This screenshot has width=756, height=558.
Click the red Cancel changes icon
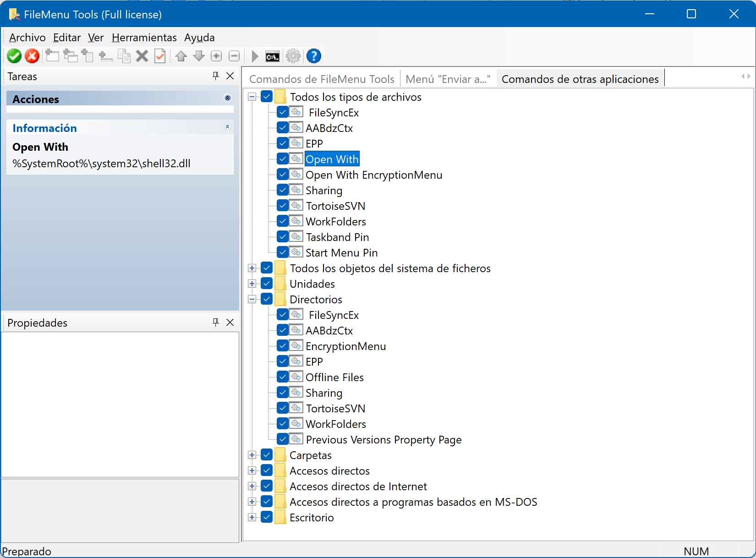click(x=32, y=56)
